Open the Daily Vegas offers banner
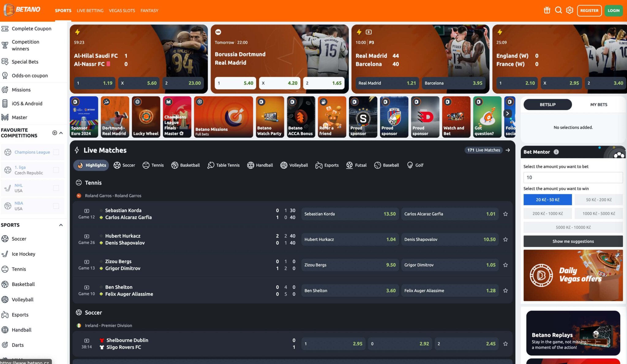Viewport: 627px width, 364px height. pos(573,276)
